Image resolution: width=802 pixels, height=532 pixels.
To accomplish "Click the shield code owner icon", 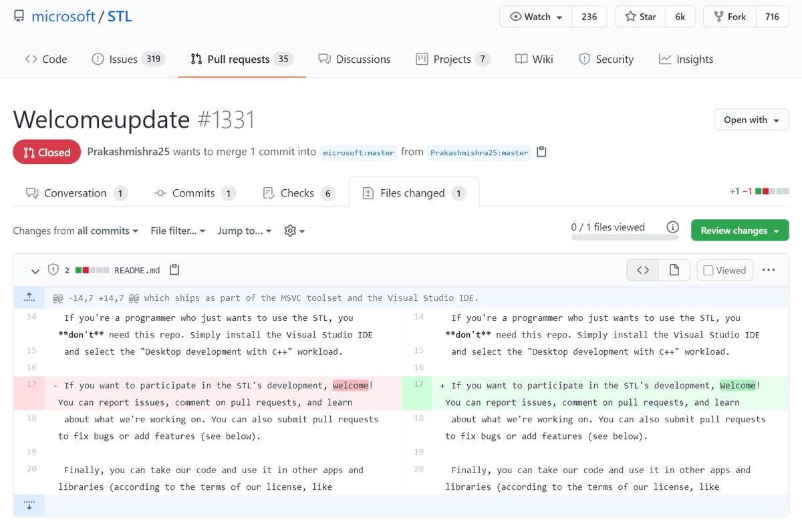I will 53,270.
